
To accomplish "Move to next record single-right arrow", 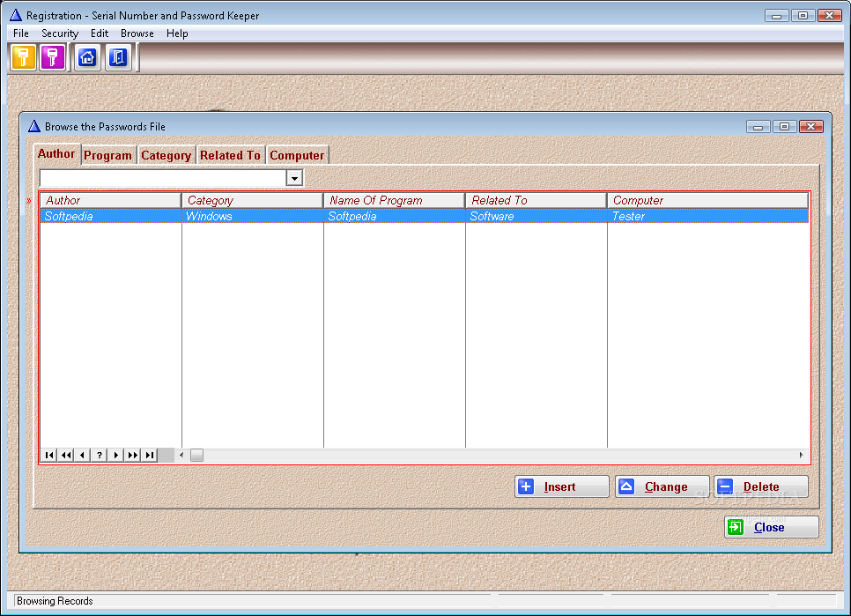I will point(115,456).
